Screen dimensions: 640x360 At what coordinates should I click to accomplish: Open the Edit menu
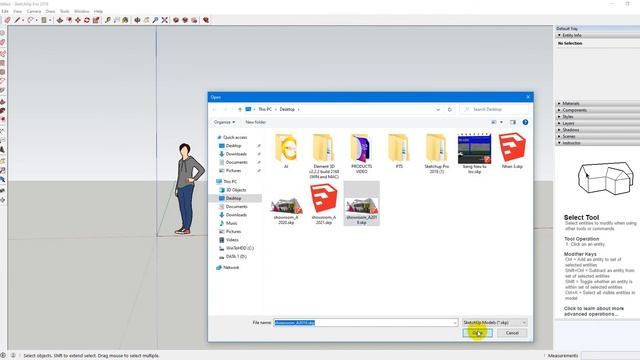(x=5, y=11)
